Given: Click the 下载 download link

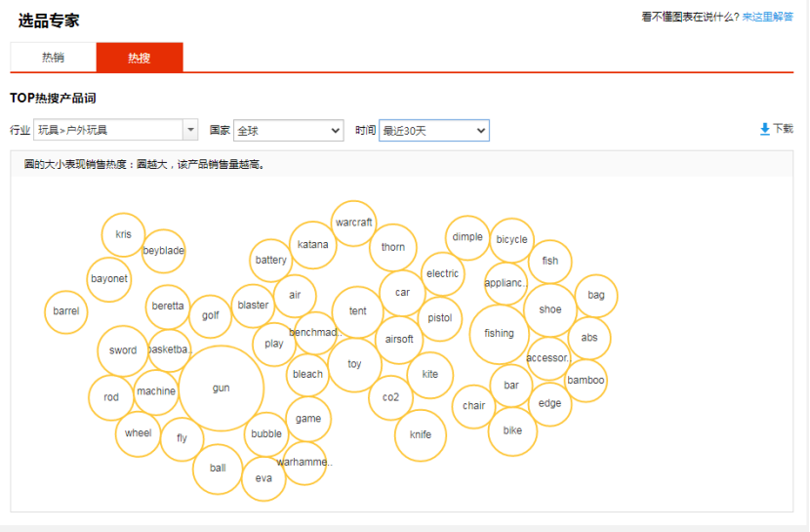Looking at the screenshot, I should [783, 129].
